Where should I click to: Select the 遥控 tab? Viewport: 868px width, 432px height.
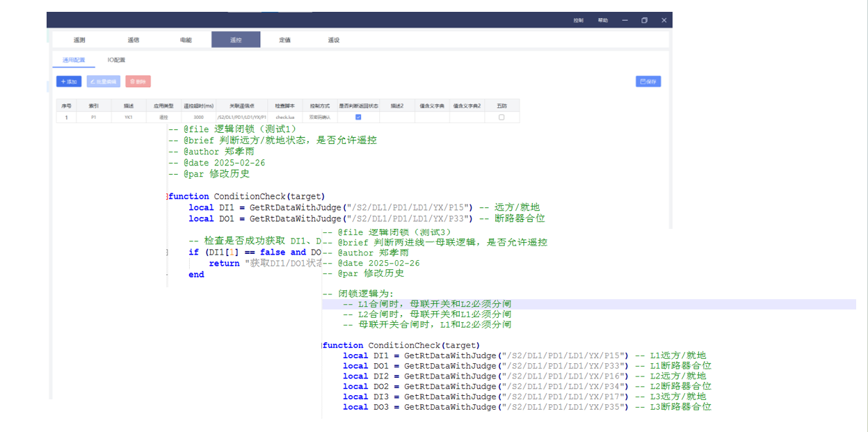[236, 40]
